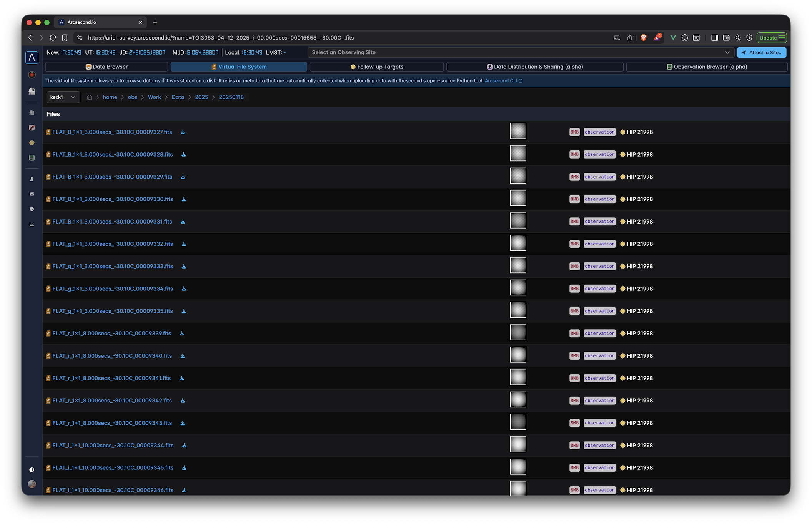
Task: Open the red target sidebar icon
Action: pos(32,75)
